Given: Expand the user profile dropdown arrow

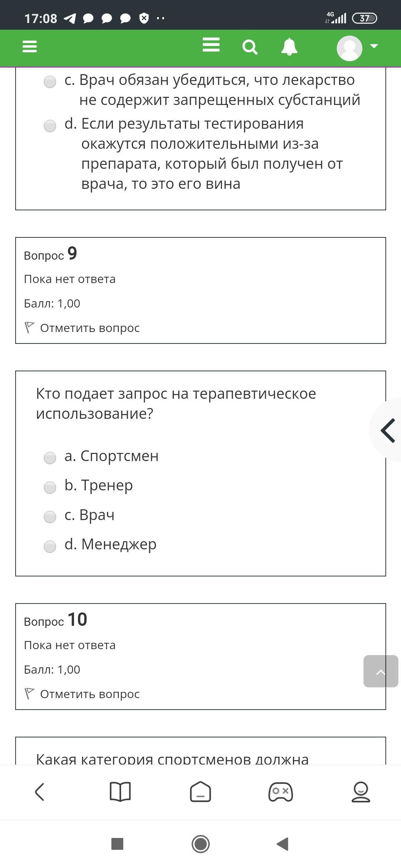Looking at the screenshot, I should pyautogui.click(x=374, y=46).
